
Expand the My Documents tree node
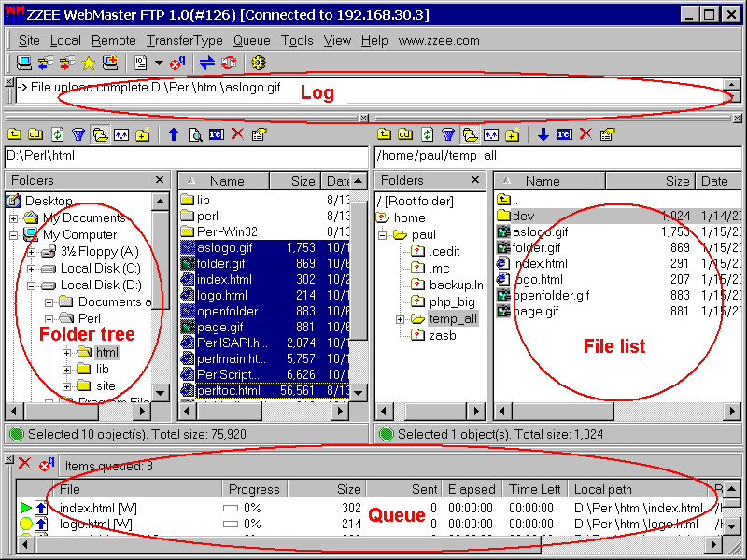coord(13,218)
